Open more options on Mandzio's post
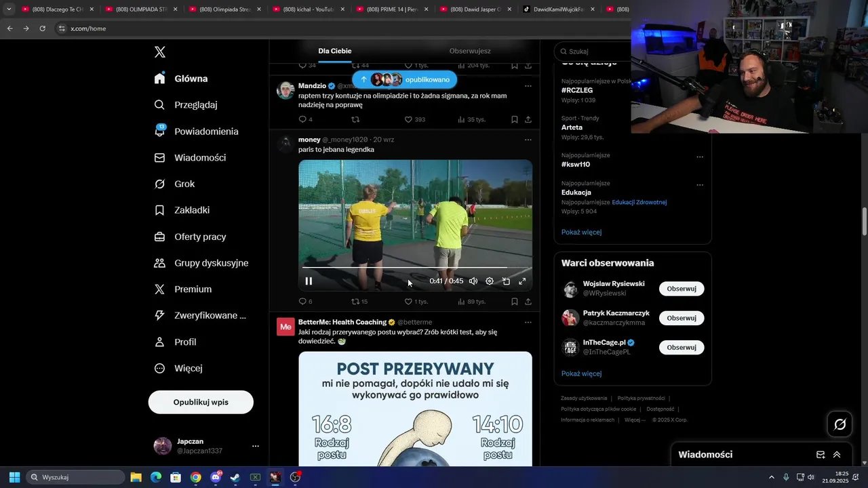The width and height of the screenshot is (868, 488). (x=528, y=86)
